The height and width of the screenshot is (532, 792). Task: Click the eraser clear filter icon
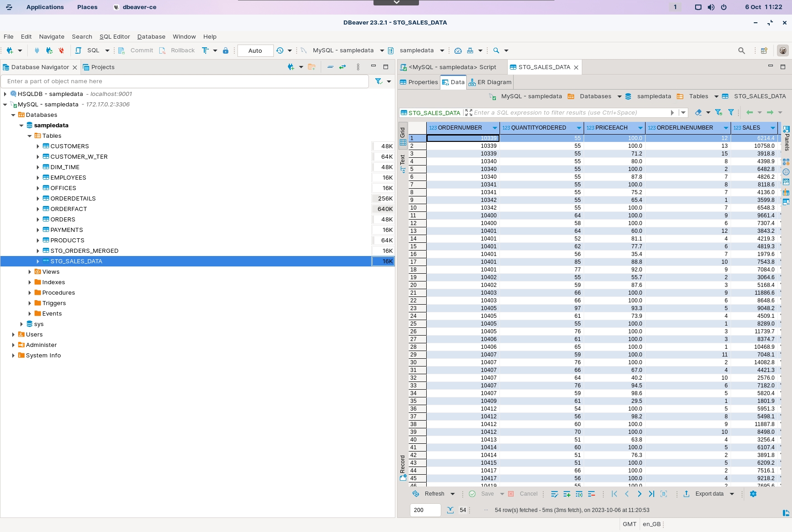click(x=698, y=112)
